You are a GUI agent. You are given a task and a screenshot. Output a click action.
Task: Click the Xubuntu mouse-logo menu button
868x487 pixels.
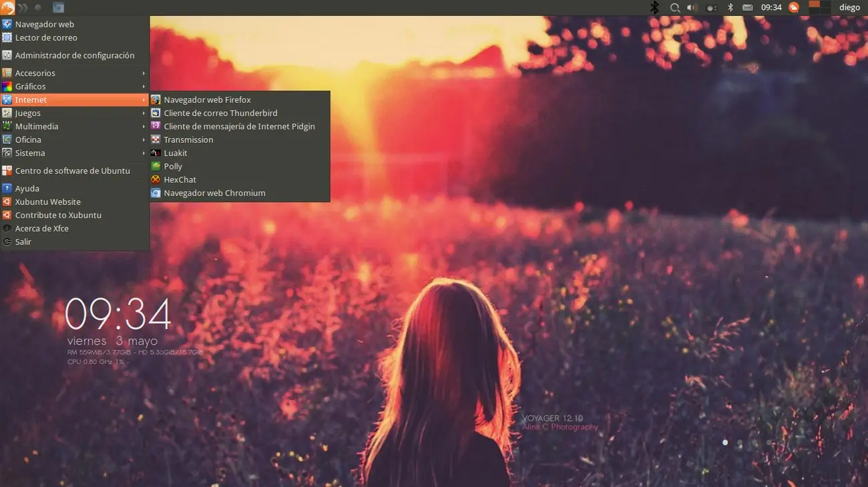[x=7, y=7]
